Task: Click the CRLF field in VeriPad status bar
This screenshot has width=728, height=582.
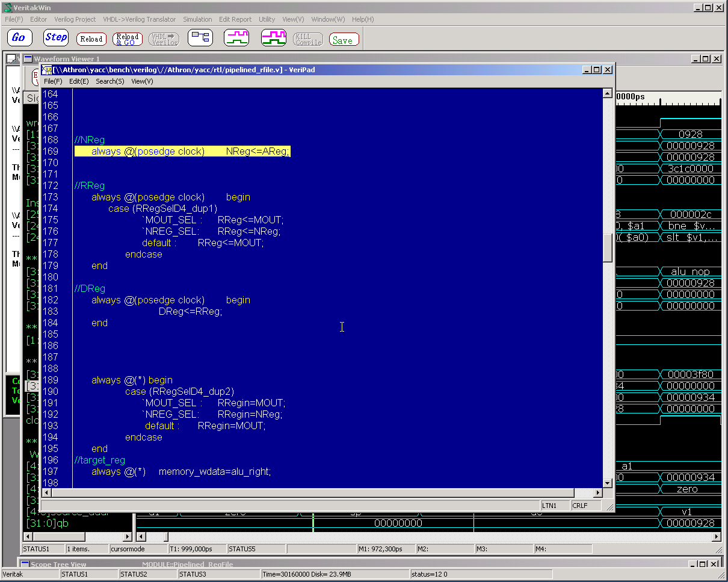Action: [586, 506]
